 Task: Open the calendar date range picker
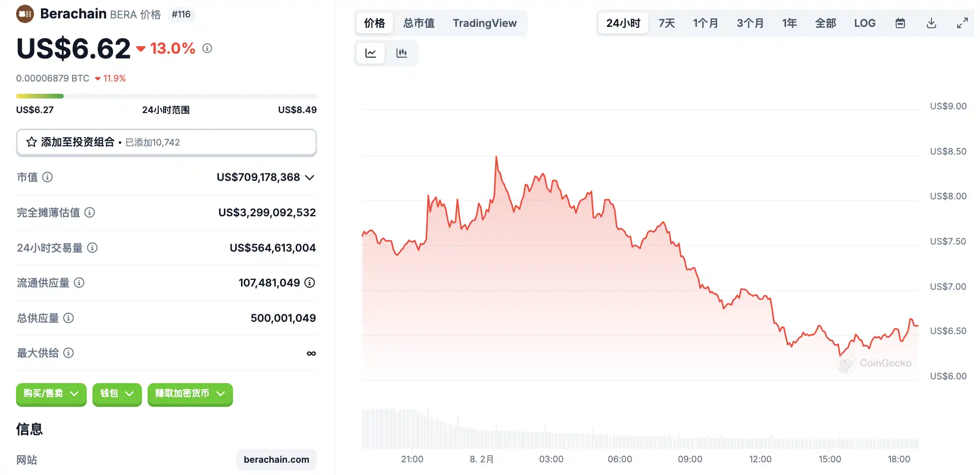coord(900,23)
